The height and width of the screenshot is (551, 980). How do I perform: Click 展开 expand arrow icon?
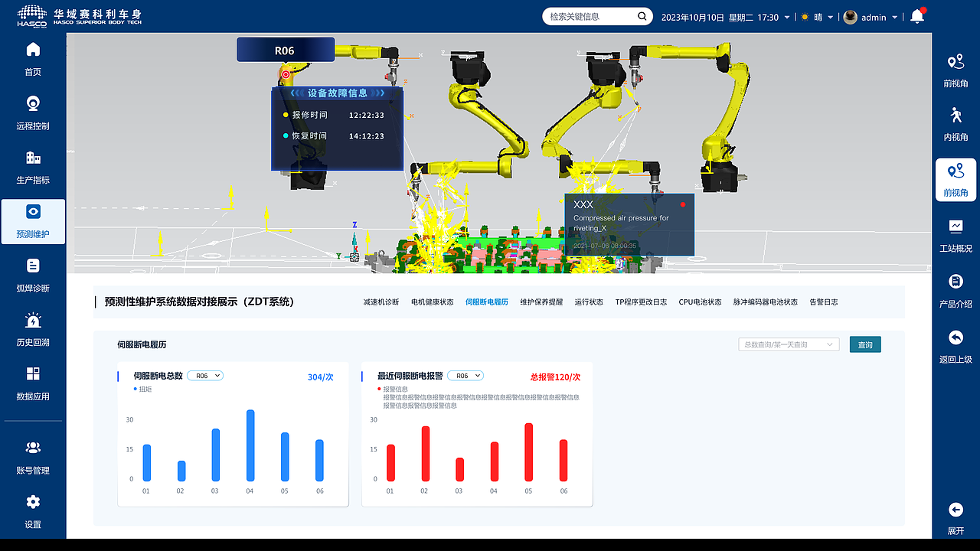click(955, 510)
